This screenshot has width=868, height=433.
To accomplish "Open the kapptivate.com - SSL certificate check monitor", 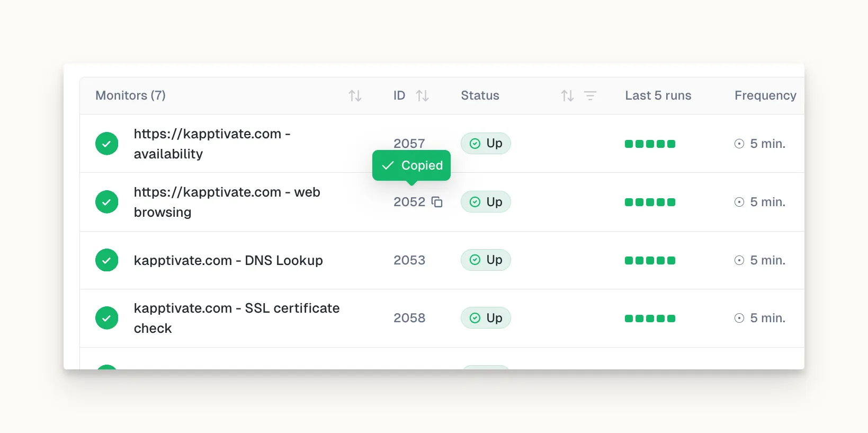I will (237, 318).
